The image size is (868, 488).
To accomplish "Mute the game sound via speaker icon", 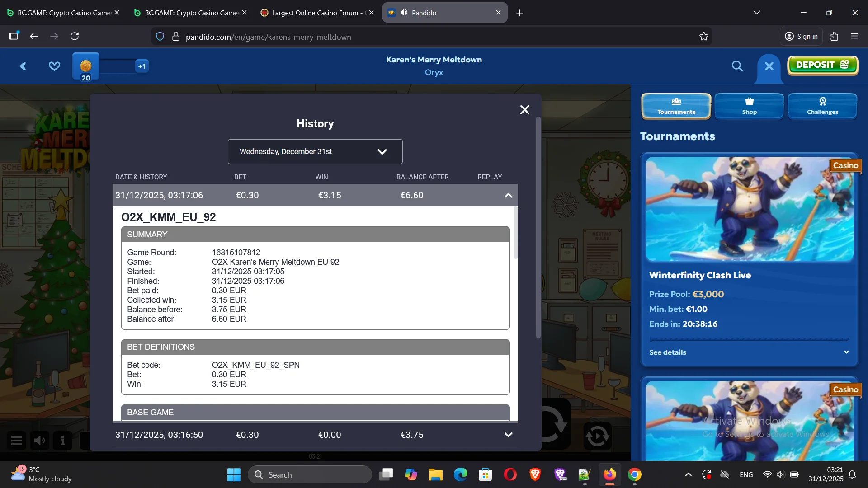I will coord(39,440).
